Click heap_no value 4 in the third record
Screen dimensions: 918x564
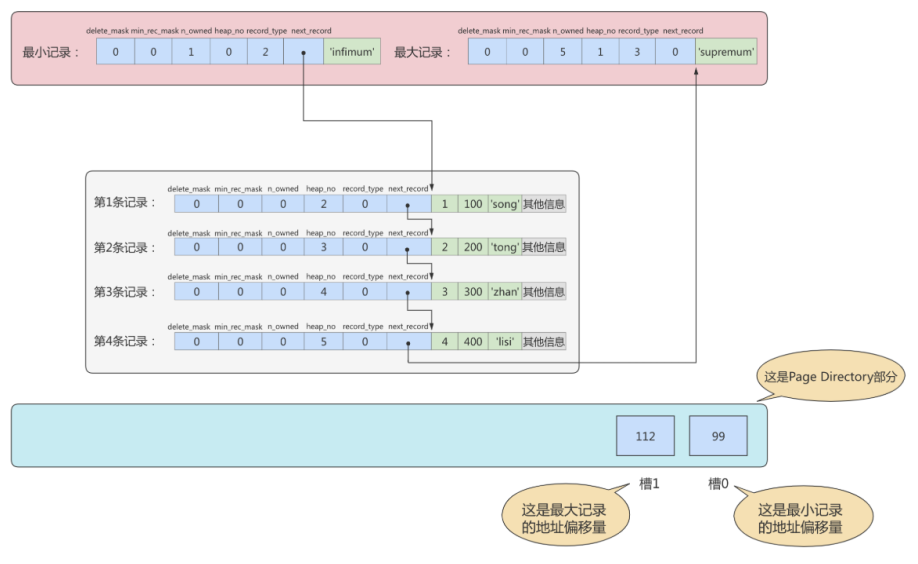(322, 292)
